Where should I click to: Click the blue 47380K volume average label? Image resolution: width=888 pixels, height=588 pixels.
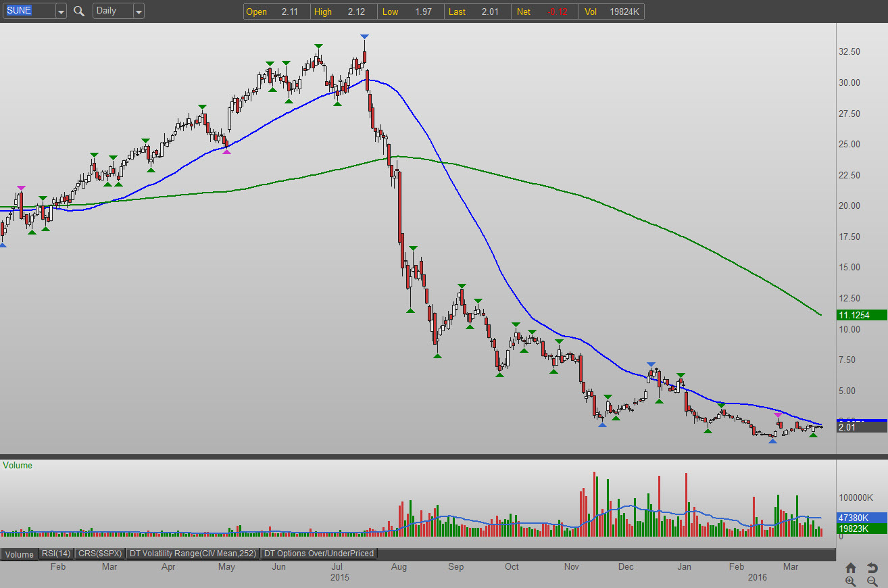pyautogui.click(x=862, y=518)
